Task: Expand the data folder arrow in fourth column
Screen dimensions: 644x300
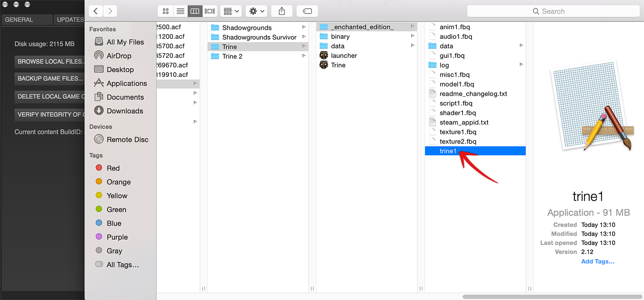Action: pos(521,46)
